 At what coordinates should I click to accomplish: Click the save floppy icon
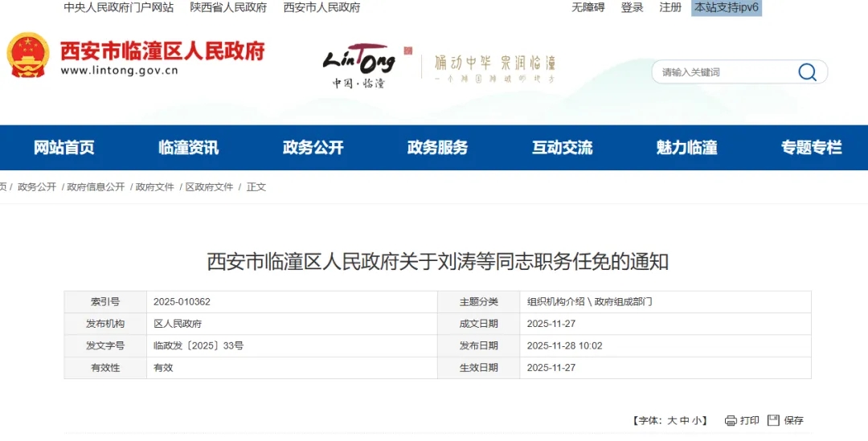click(x=773, y=420)
